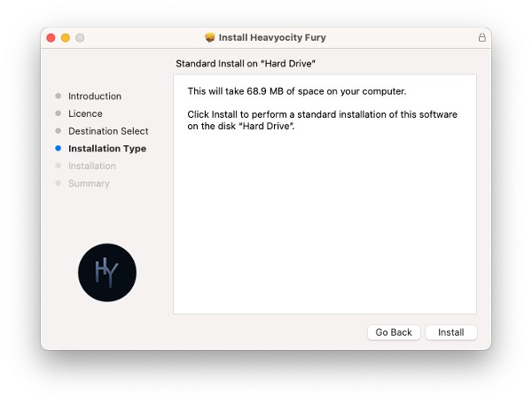Close the installer with the red button

[x=51, y=37]
